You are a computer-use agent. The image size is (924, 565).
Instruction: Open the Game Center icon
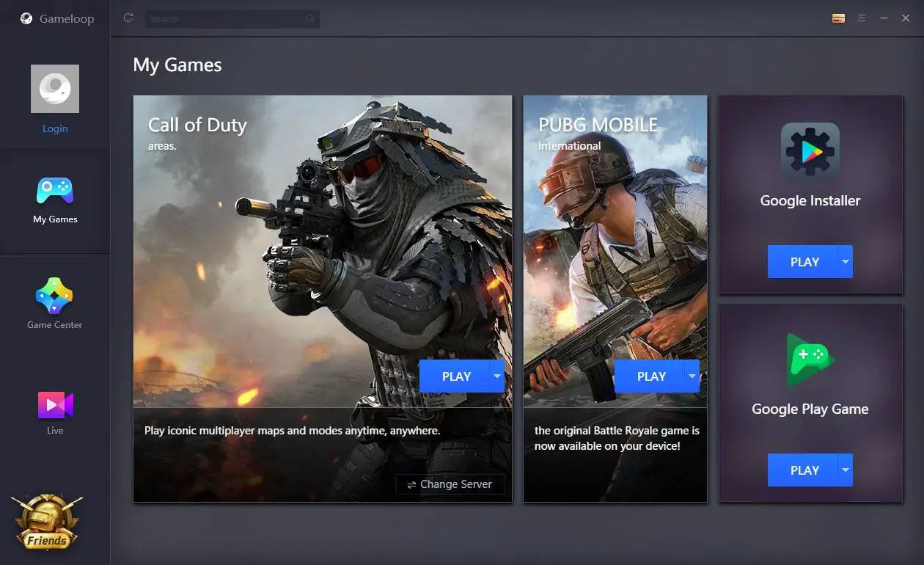54,296
